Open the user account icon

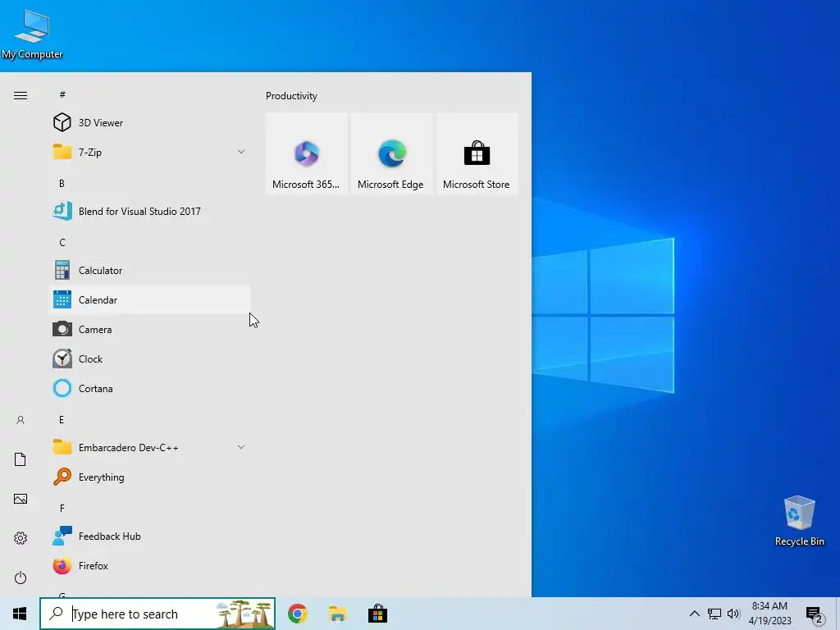[21, 420]
